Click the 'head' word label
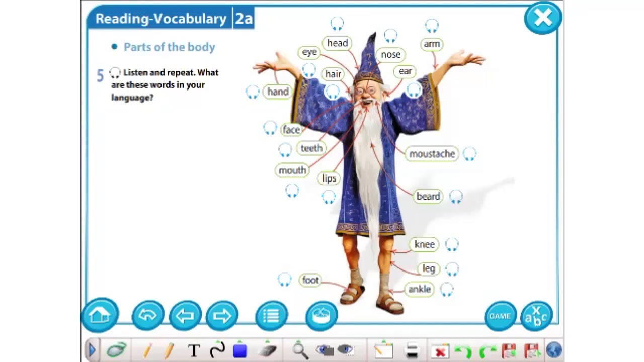The width and height of the screenshot is (644, 362). [x=337, y=43]
